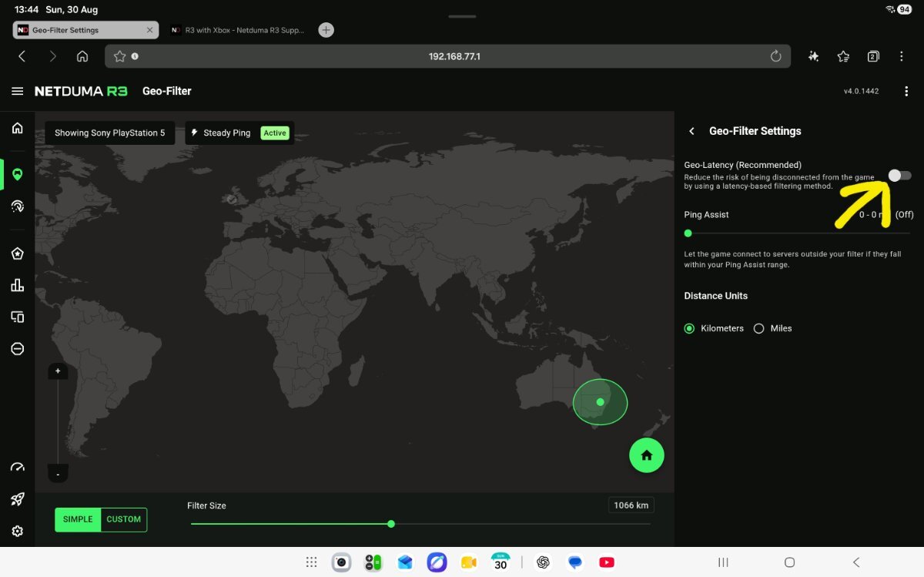Open the Android app drawer grid icon
The width and height of the screenshot is (924, 577).
(311, 562)
